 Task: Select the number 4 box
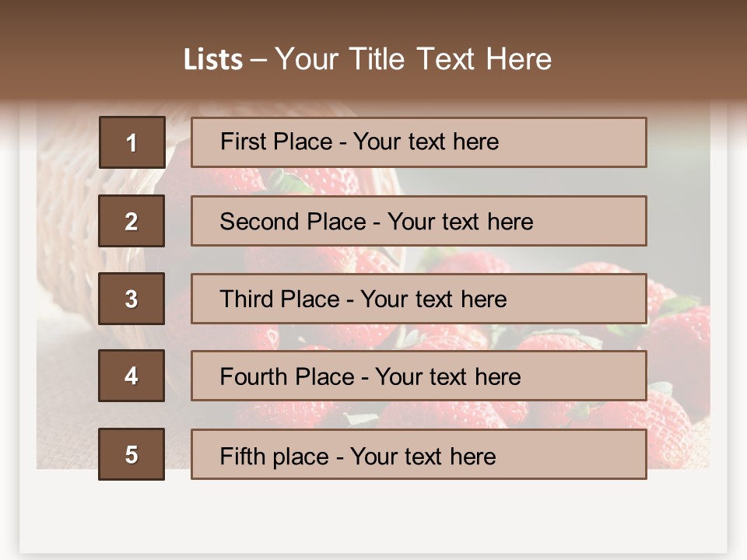(132, 376)
